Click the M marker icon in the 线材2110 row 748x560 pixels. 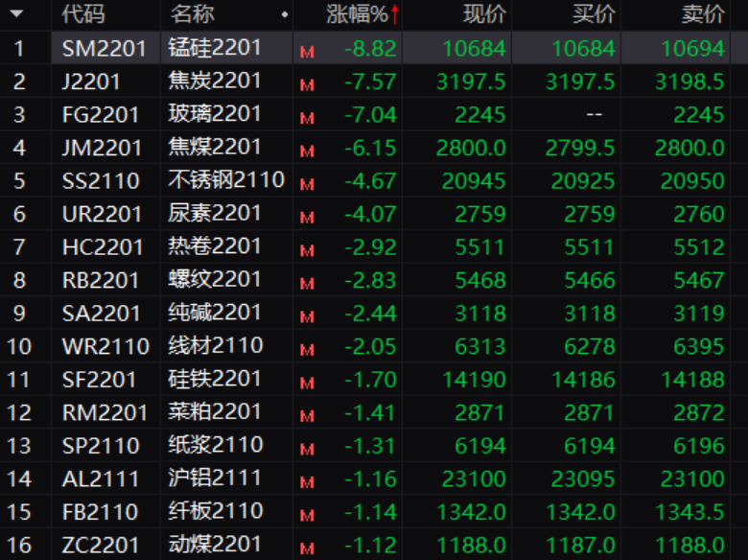click(x=307, y=351)
